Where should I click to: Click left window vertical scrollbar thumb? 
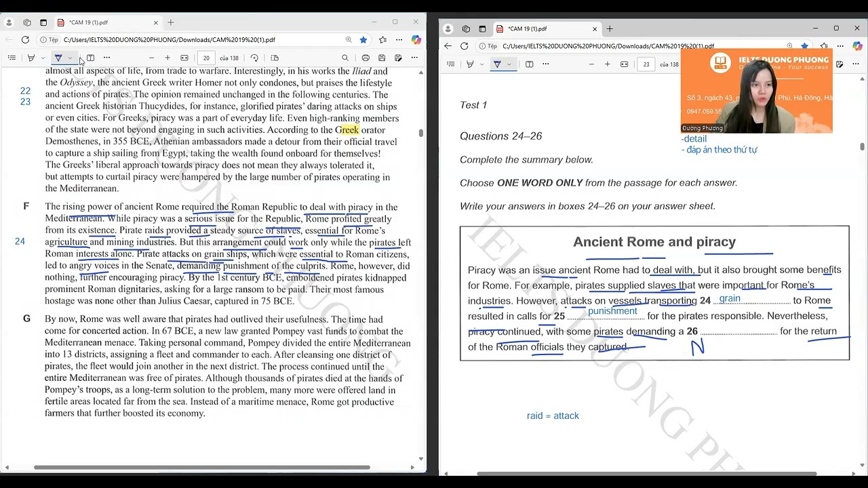point(421,133)
